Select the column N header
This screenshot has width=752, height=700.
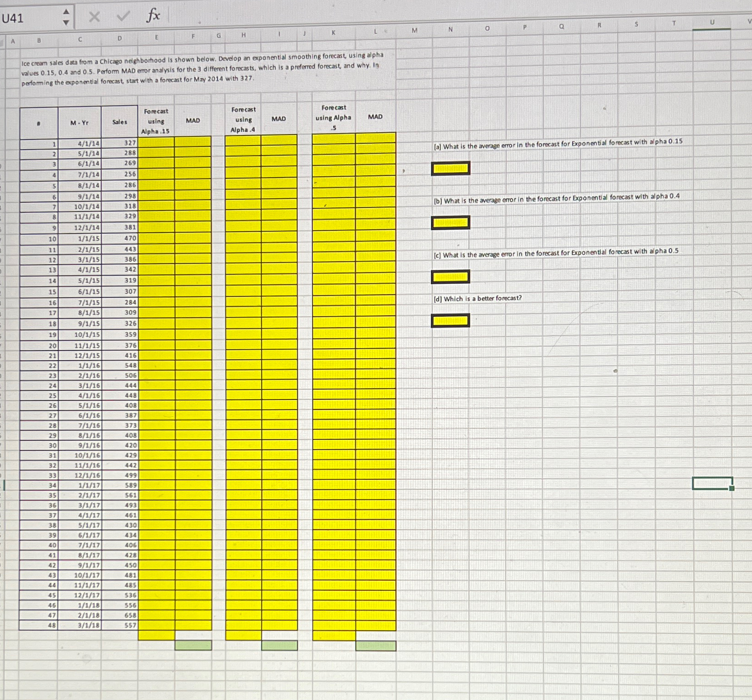click(450, 29)
